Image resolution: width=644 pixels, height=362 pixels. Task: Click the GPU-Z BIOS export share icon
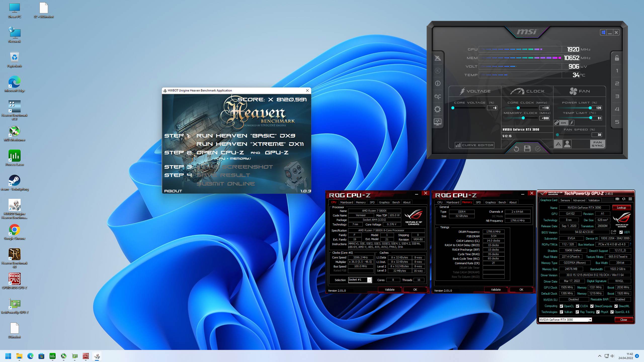pos(614,232)
